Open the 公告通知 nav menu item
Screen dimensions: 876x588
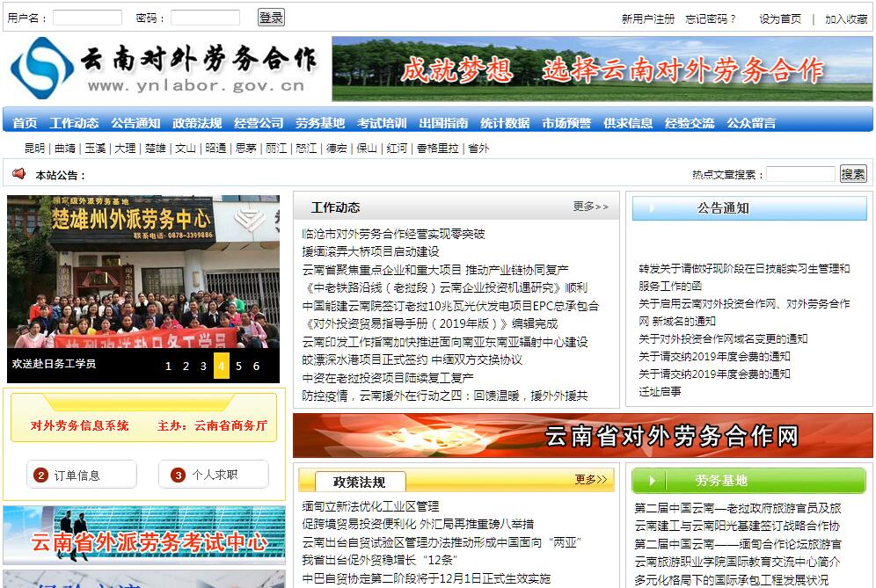pyautogui.click(x=135, y=123)
